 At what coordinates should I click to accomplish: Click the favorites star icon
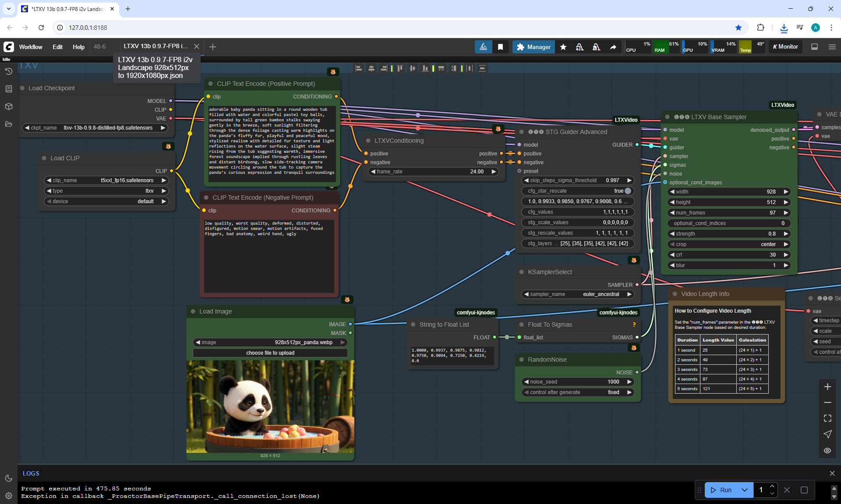click(563, 47)
